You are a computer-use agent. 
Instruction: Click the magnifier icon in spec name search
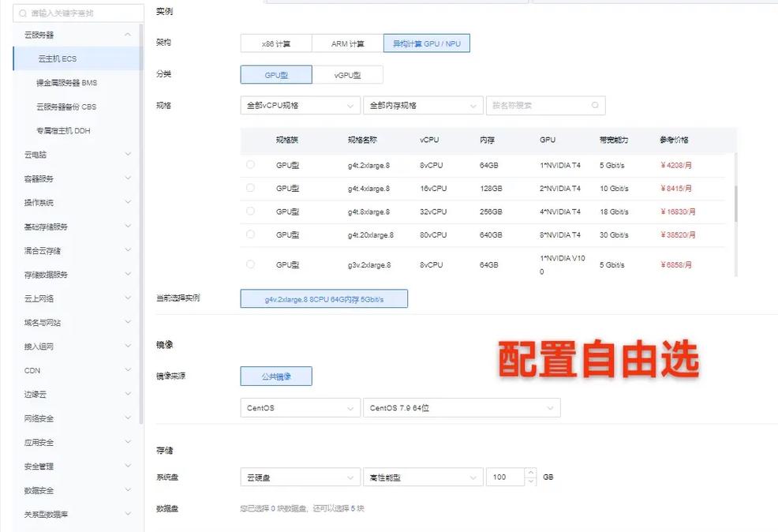[595, 105]
